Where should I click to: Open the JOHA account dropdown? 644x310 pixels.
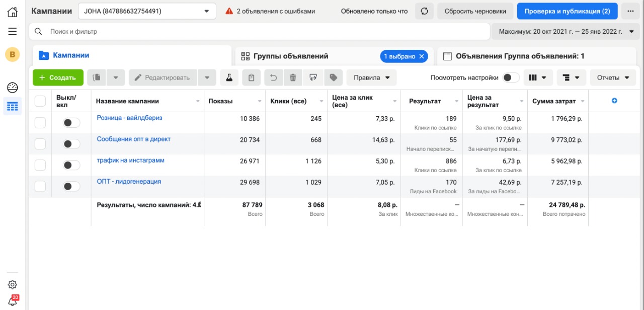coord(147,11)
